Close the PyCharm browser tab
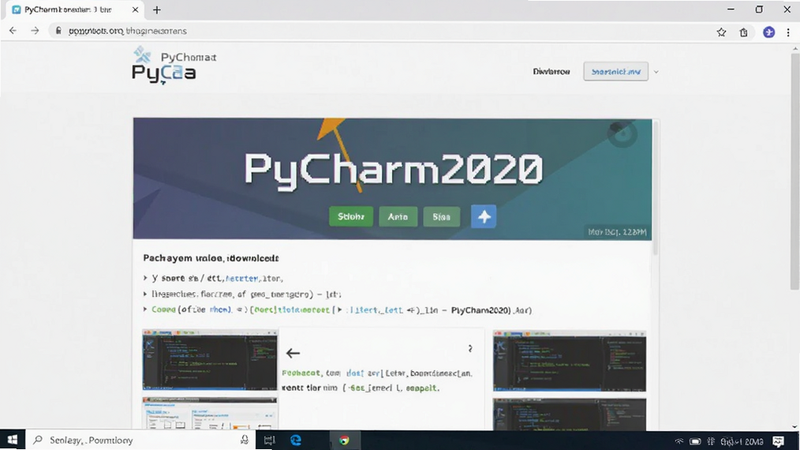The width and height of the screenshot is (800, 450). [x=135, y=10]
